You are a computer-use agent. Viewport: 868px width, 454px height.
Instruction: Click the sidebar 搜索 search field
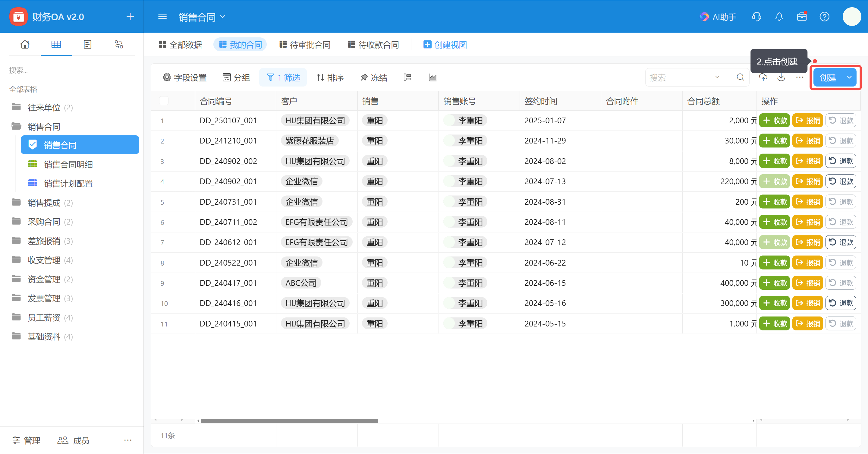pyautogui.click(x=71, y=70)
